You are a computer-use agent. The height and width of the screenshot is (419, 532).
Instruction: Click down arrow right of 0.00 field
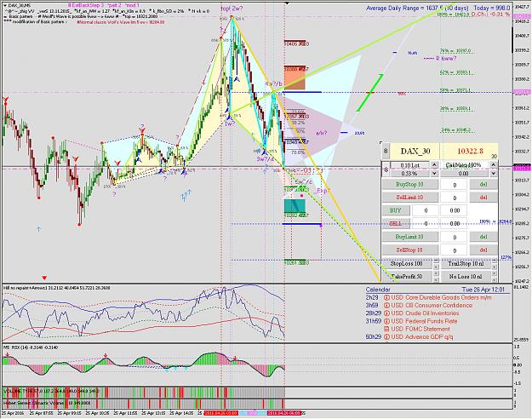point(494,174)
